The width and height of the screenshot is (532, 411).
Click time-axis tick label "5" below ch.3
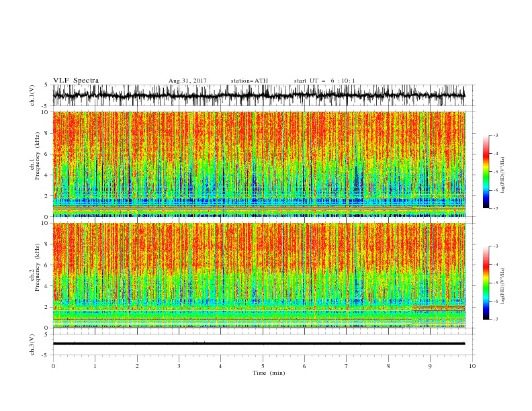(263, 366)
